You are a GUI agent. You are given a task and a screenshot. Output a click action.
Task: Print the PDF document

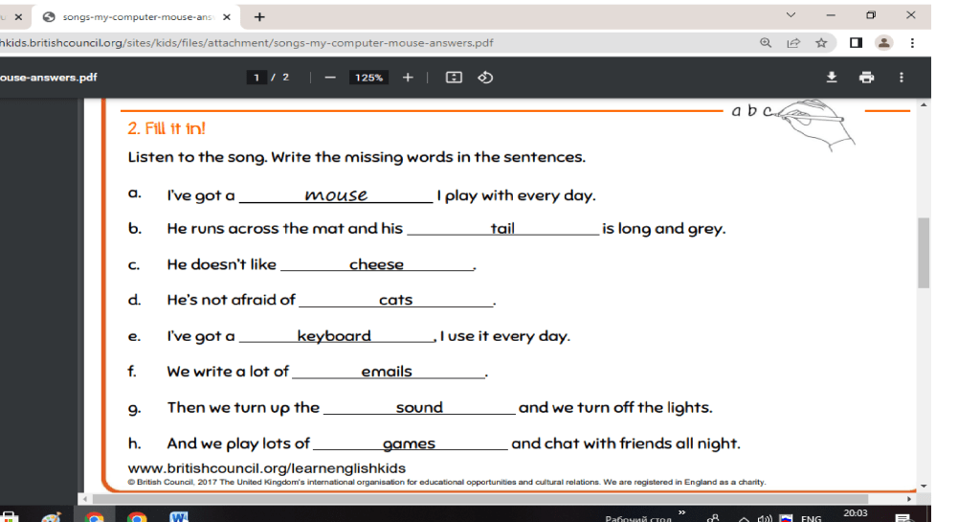866,78
